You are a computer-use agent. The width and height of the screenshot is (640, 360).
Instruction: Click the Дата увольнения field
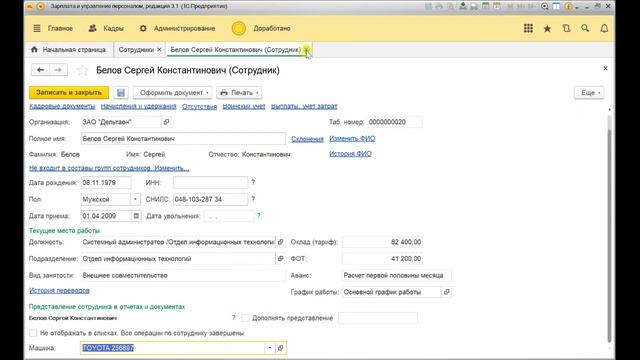coord(229,216)
